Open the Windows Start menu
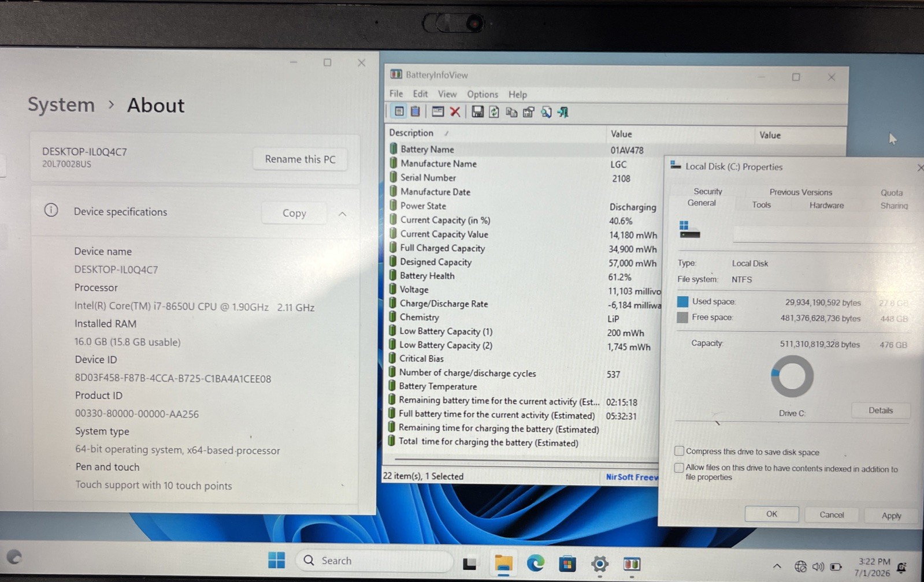Viewport: 924px width, 582px height. pyautogui.click(x=276, y=560)
